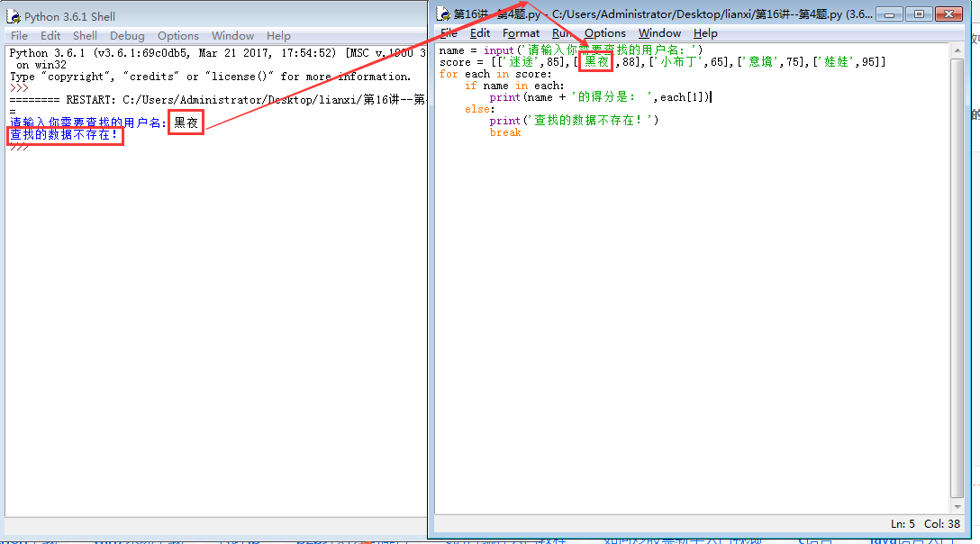Minimize the editor window
Screen dimensions: 980x544
coord(888,14)
